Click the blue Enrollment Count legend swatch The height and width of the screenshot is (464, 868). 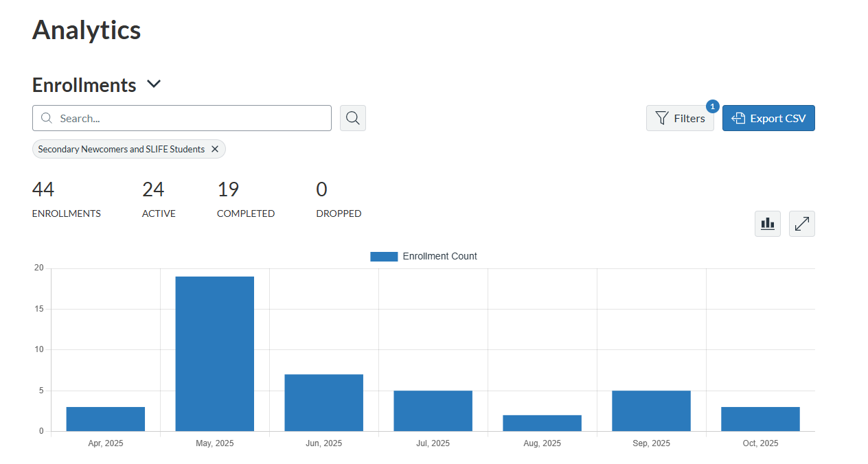pyautogui.click(x=383, y=256)
